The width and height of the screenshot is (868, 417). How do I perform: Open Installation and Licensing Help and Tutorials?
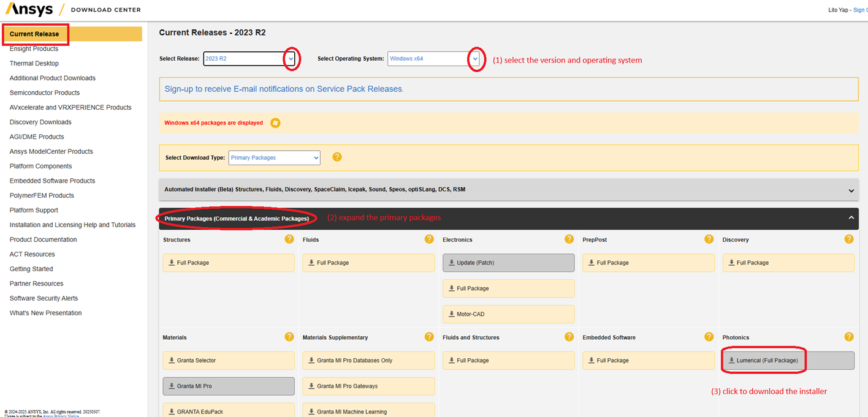coord(72,225)
